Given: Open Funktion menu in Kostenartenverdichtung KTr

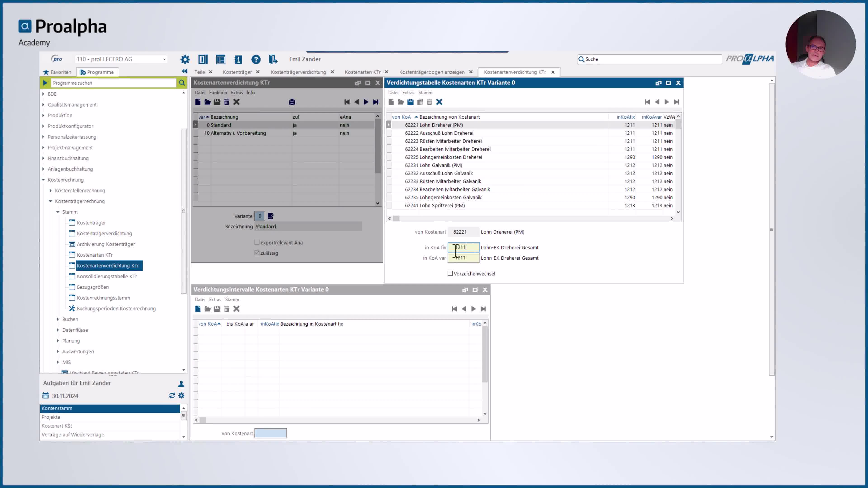Looking at the screenshot, I should 218,93.
